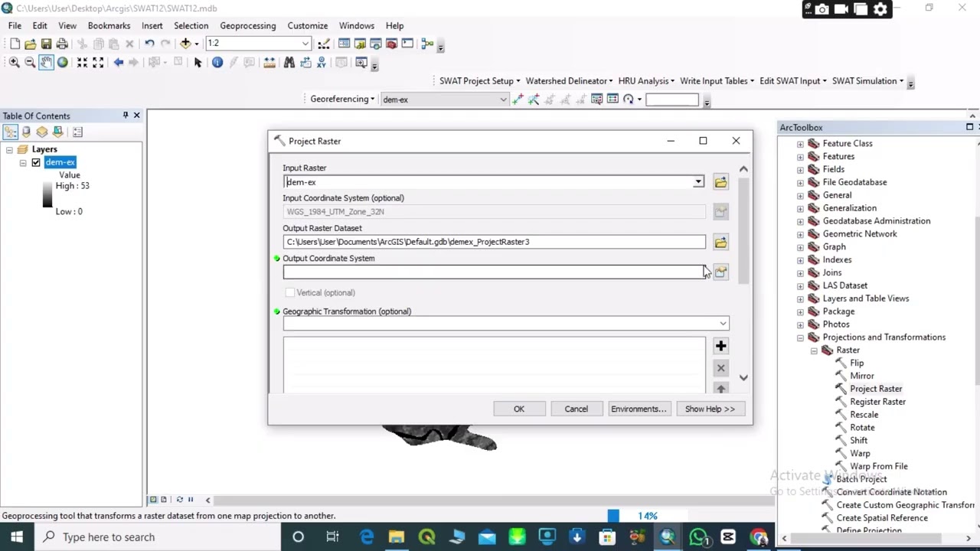Collapse the dem-ex layer legend

point(23,162)
